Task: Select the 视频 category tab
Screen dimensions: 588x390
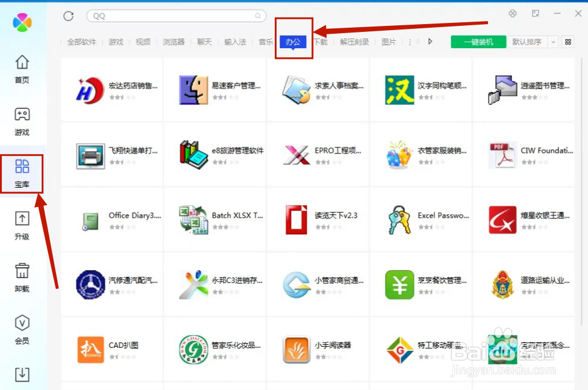Action: pyautogui.click(x=143, y=42)
